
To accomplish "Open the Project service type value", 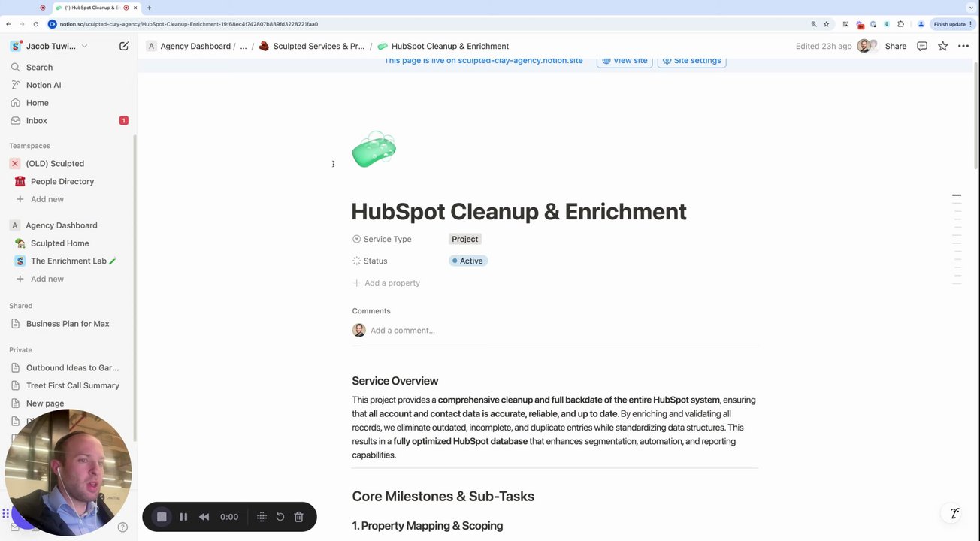I will click(x=465, y=239).
